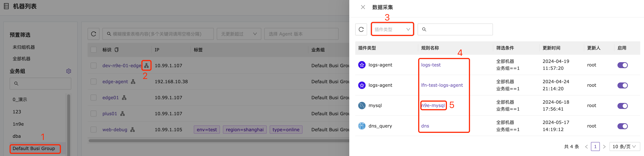The width and height of the screenshot is (644, 156).
Task: Select 0_演示 business group
Action: click(x=20, y=100)
